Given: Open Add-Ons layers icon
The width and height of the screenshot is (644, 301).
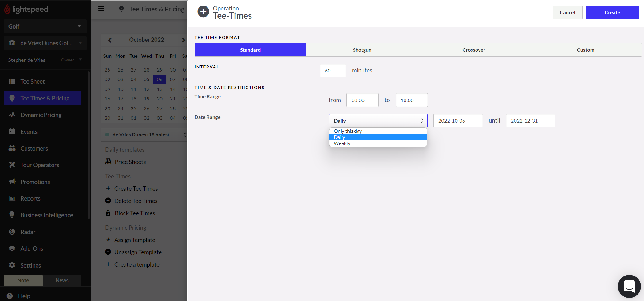Looking at the screenshot, I should [x=12, y=248].
